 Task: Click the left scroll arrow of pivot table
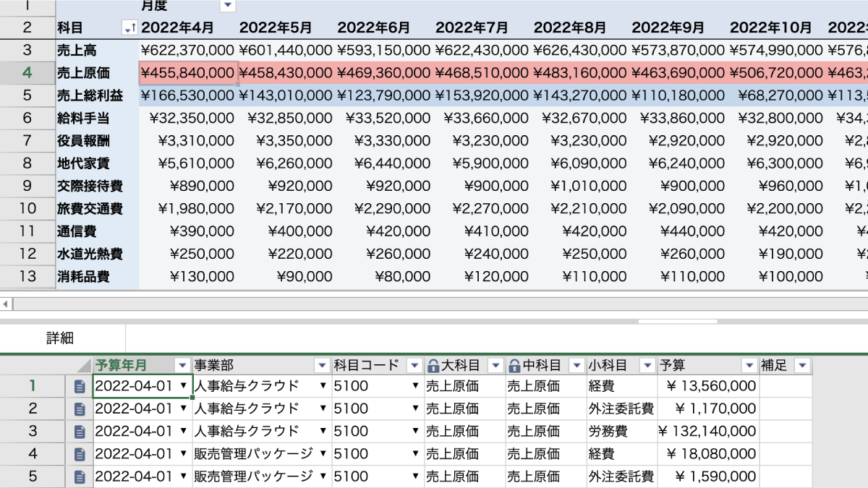pos(6,304)
